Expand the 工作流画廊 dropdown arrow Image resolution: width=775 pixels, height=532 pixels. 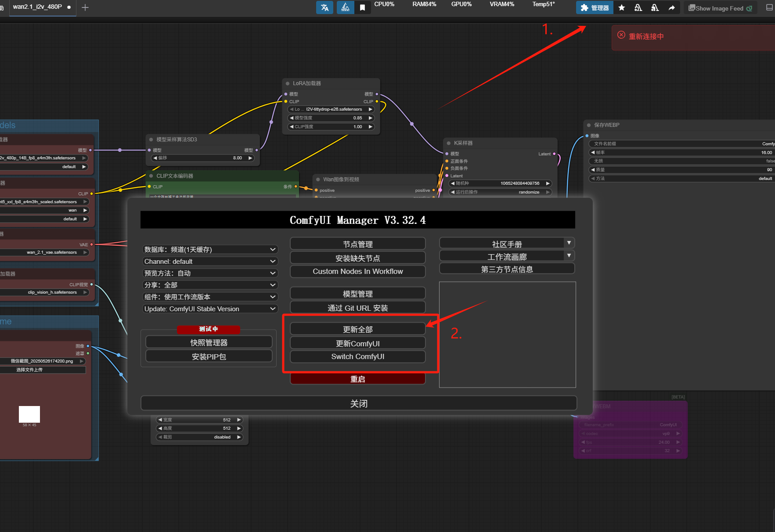pyautogui.click(x=569, y=255)
